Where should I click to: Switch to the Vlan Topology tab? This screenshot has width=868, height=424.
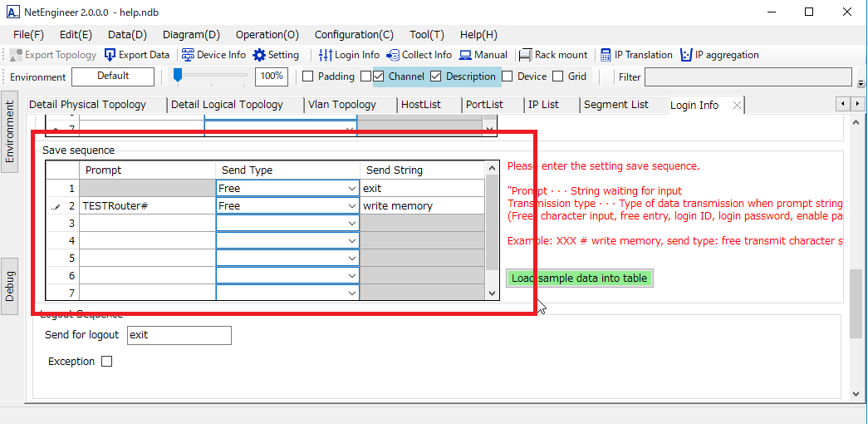[341, 105]
